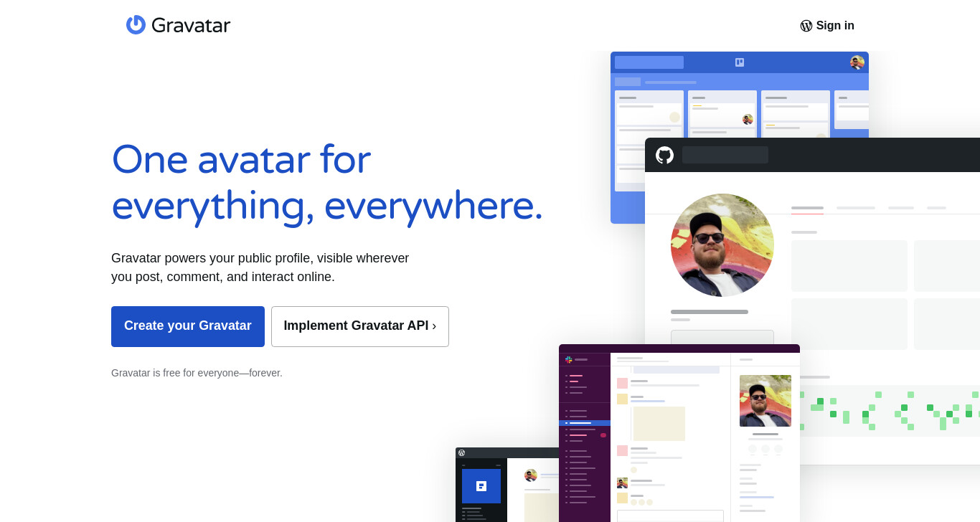Select the highlighted channel in the Slack sidebar
This screenshot has height=522, width=980.
585,423
